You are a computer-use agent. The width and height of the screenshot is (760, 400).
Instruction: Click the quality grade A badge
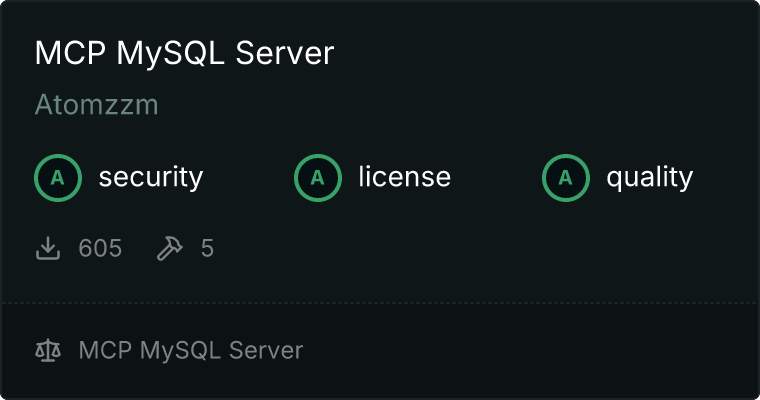566,178
